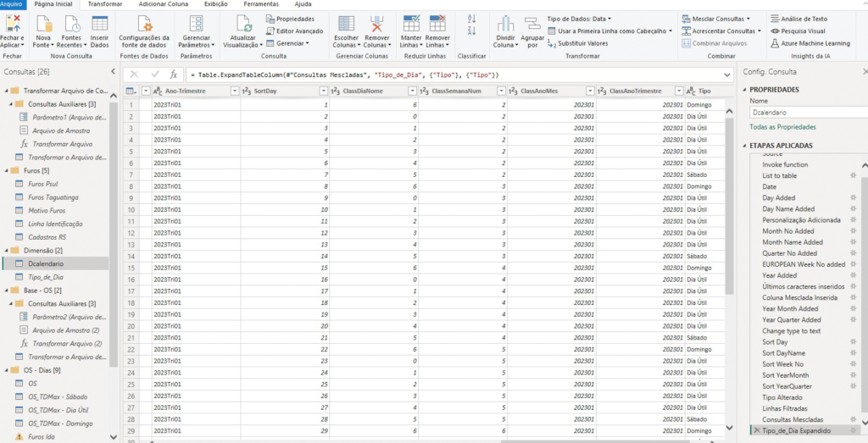Click Inserir Dados icon
Screen dimensions: 868x443
[x=100, y=25]
